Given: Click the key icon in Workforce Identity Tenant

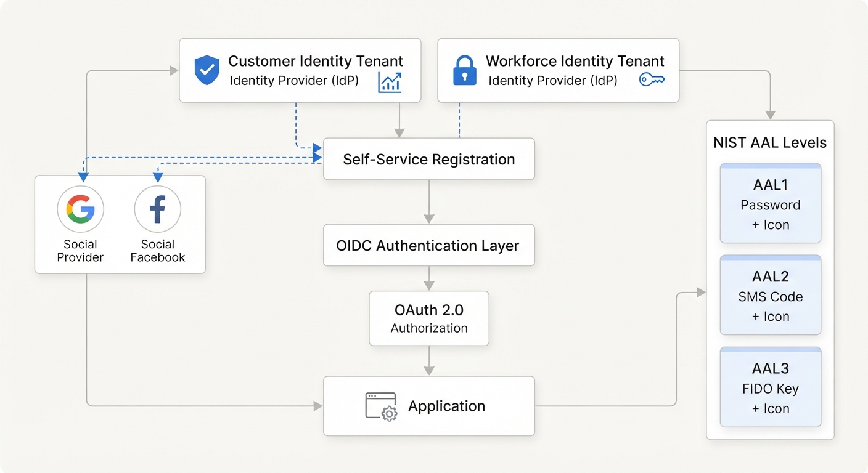Looking at the screenshot, I should coord(652,79).
